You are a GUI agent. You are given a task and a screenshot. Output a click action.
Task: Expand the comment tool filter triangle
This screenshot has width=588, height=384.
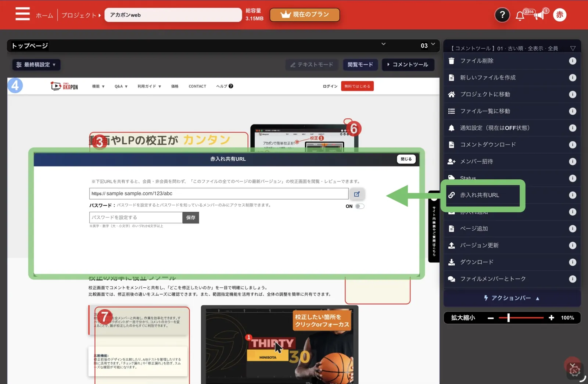tap(573, 49)
